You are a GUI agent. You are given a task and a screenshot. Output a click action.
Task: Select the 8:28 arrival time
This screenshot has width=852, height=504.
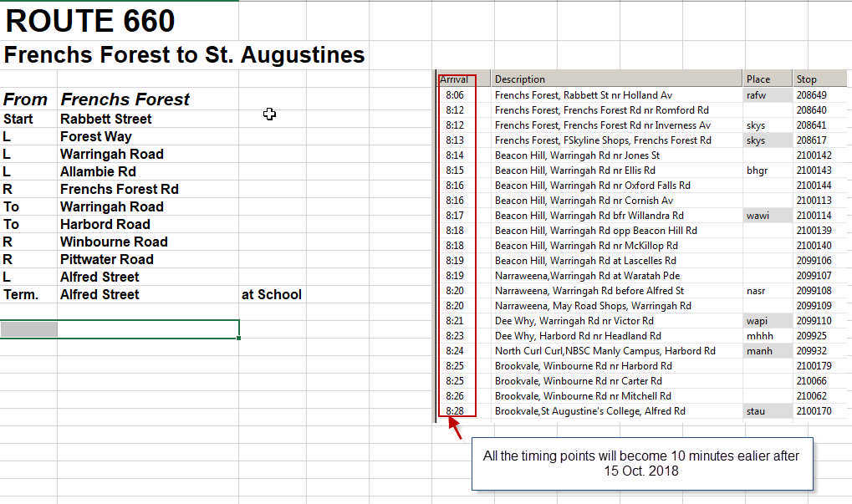pos(455,411)
